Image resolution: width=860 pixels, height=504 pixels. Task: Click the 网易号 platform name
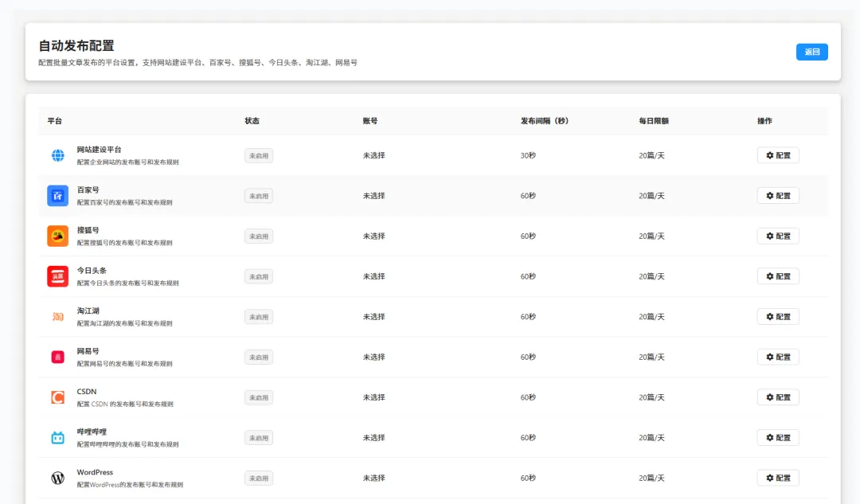click(88, 351)
